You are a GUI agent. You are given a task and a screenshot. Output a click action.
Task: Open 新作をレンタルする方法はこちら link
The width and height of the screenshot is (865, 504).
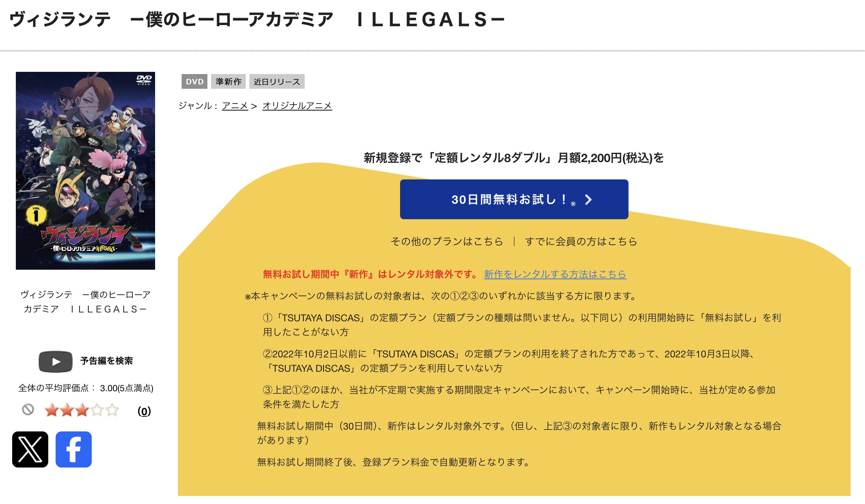click(555, 274)
